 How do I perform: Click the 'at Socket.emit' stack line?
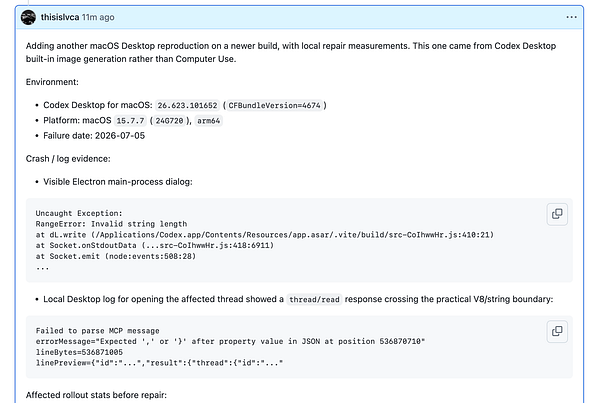click(116, 256)
